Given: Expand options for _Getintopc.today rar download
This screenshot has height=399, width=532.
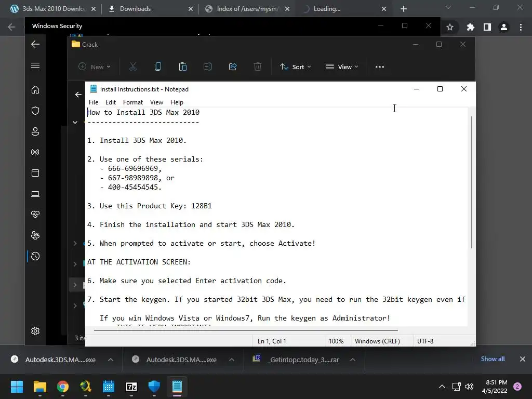Looking at the screenshot, I should (x=353, y=360).
